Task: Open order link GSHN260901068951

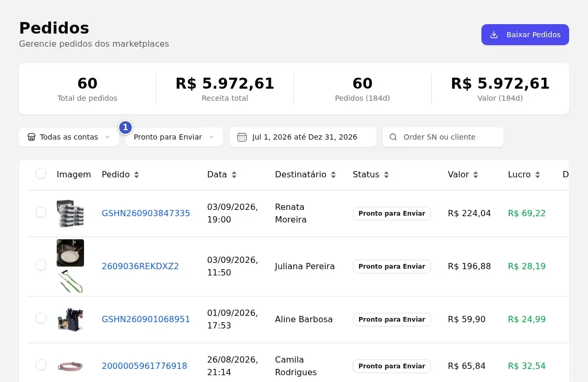Action: 146,320
